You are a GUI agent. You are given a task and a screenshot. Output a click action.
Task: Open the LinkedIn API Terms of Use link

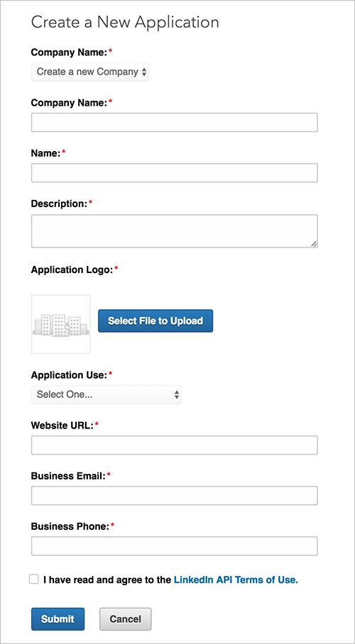236,580
